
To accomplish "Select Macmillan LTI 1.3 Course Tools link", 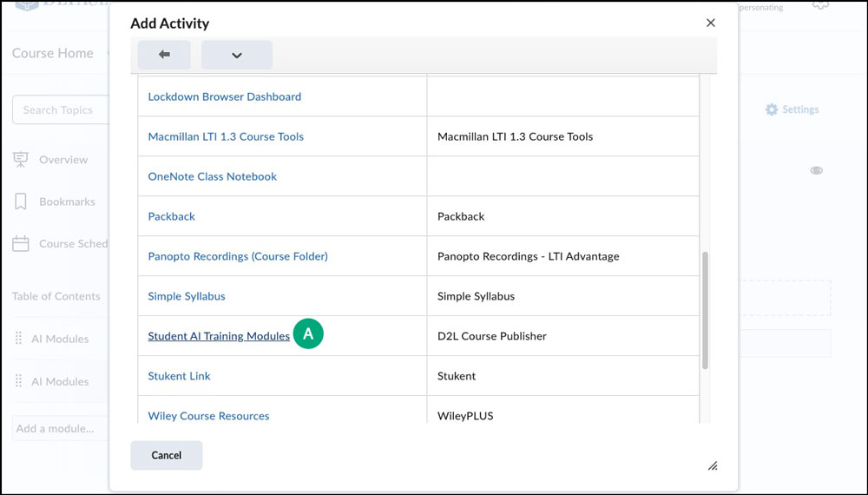I will click(x=226, y=136).
